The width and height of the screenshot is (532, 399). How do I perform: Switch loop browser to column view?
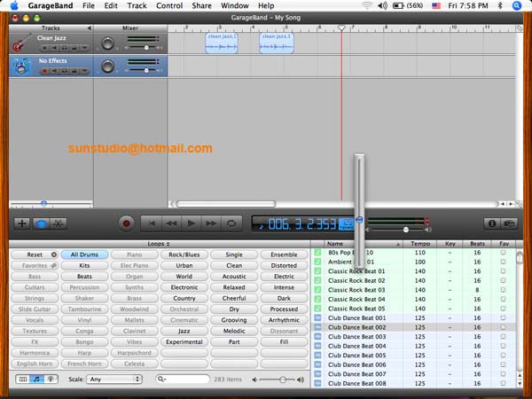[x=23, y=379]
